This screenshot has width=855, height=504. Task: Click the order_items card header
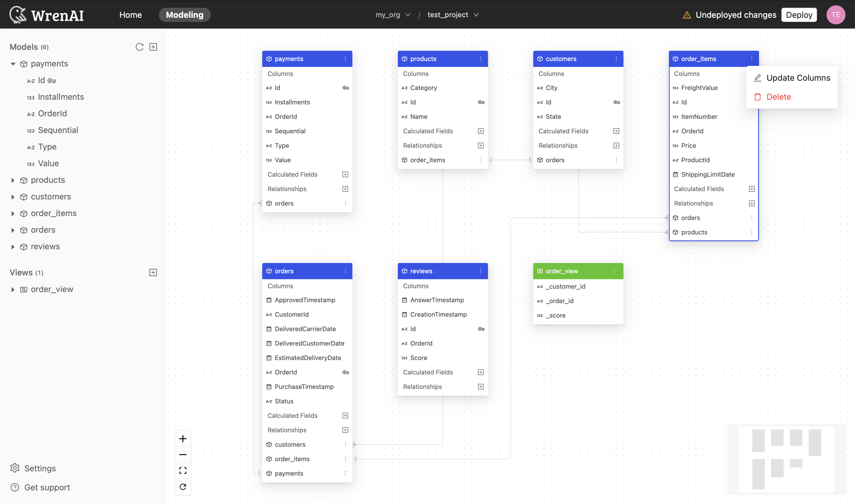(713, 59)
